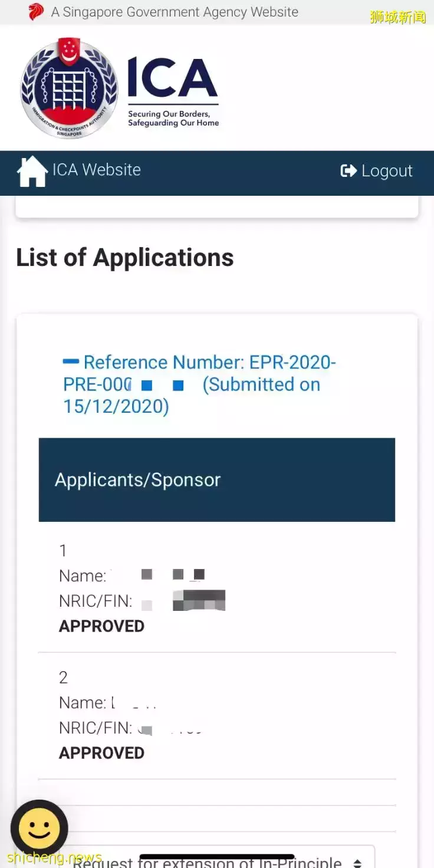Viewport: 434px width, 868px height.
Task: Click the ICA wordmark with slogan
Action: point(173,92)
